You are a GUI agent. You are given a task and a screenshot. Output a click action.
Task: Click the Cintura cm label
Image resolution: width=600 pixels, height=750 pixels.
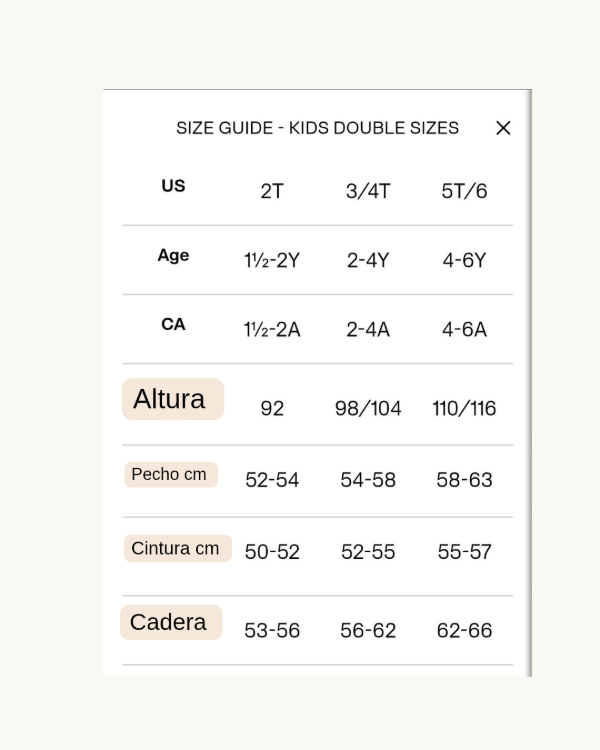(176, 548)
